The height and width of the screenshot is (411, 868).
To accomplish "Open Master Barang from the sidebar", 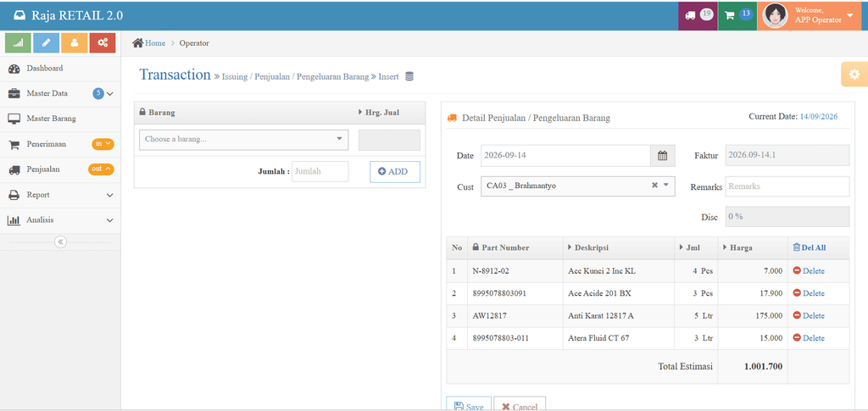I will pyautogui.click(x=60, y=119).
